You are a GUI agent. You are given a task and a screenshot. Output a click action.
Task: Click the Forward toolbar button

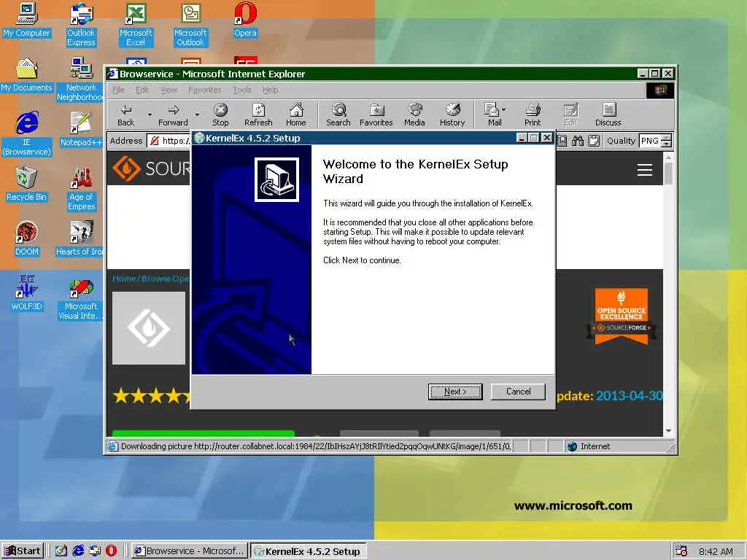pyautogui.click(x=173, y=114)
